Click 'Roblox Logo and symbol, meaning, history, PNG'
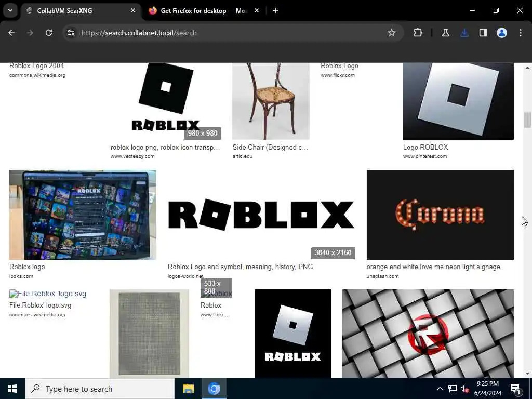 tap(240, 267)
